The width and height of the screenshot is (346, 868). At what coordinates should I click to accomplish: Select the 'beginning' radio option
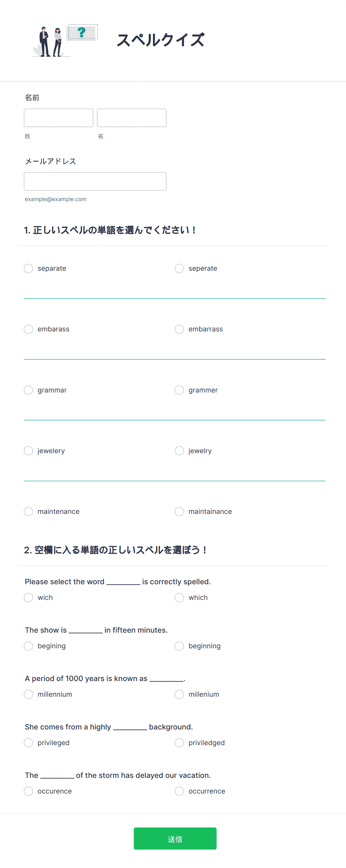(x=179, y=646)
